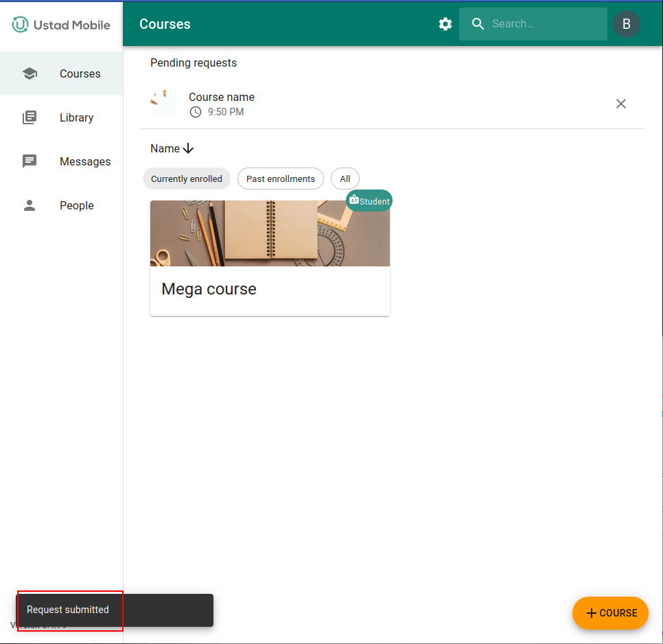The height and width of the screenshot is (644, 663).
Task: Select the Currently enrolled filter chip
Action: click(187, 179)
